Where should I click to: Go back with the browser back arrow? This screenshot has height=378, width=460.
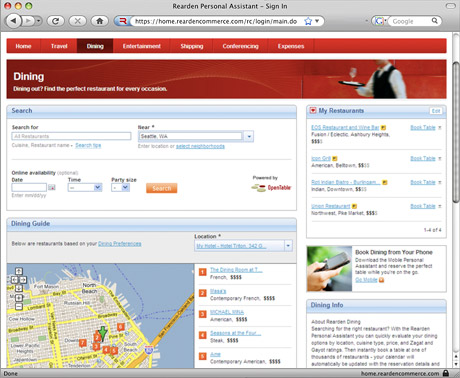tap(14, 21)
